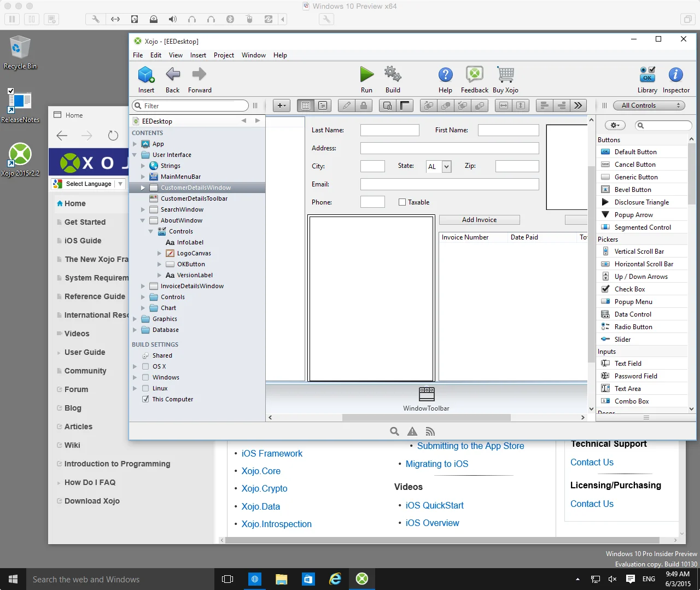Viewport: 700px width, 590px height.
Task: Click the Add Invoice button
Action: (x=479, y=220)
